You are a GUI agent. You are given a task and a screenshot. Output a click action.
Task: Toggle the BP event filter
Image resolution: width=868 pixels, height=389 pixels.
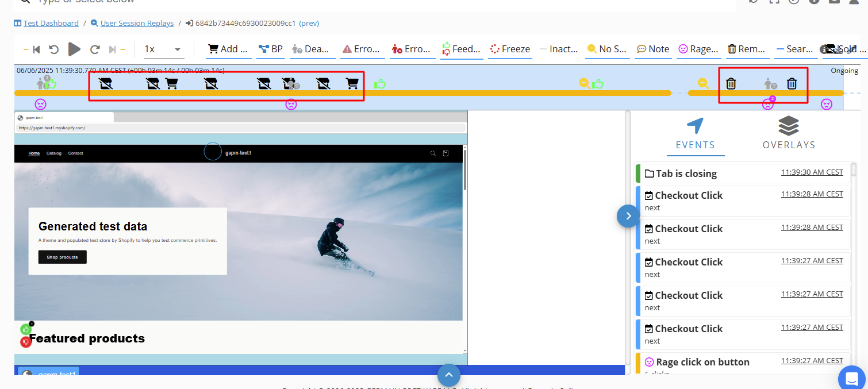(271, 49)
